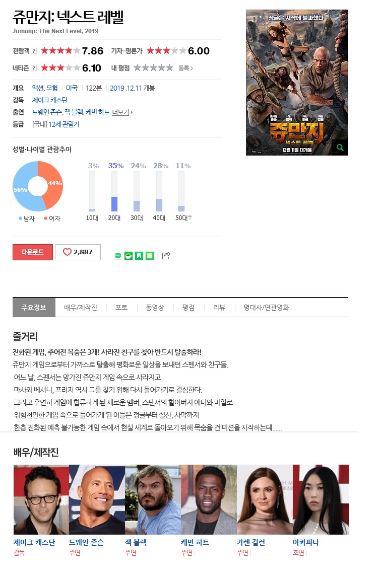Share the movie to Naver Blog

pyautogui.click(x=118, y=256)
